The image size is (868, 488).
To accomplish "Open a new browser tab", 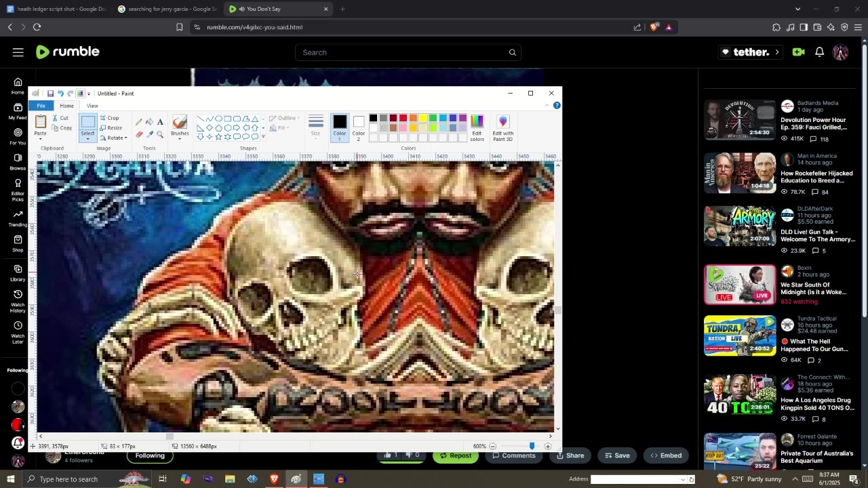I will (342, 9).
